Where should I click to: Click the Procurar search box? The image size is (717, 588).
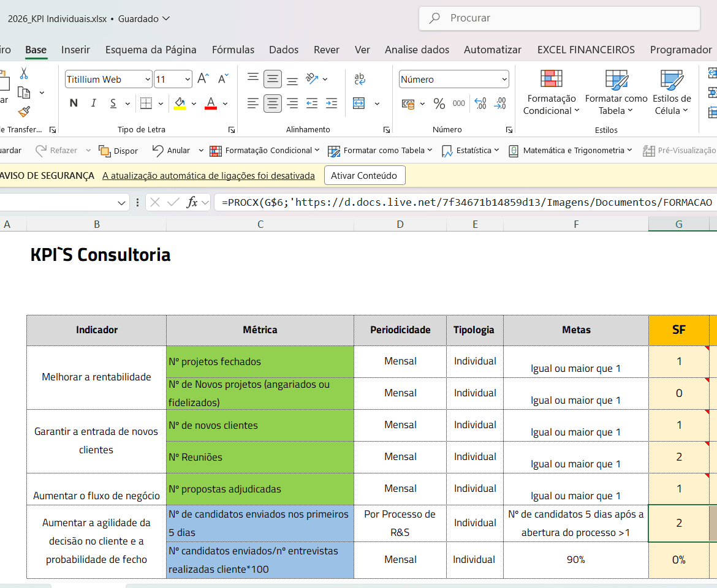(x=560, y=18)
